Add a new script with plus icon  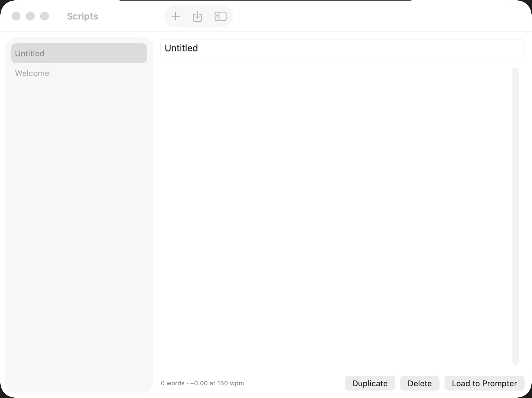point(175,16)
